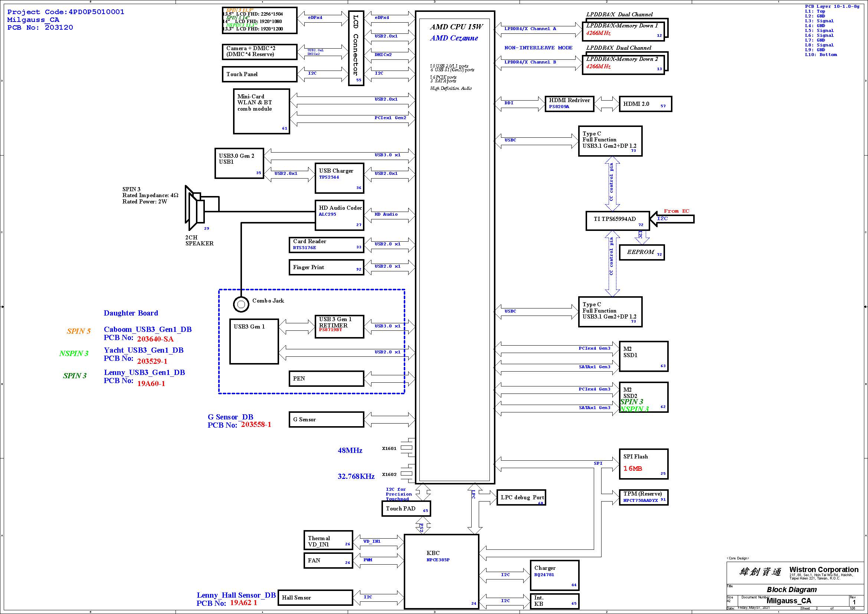The image size is (868, 614).
Task: Click page number 61 on Mini-Card block
Action: point(285,128)
